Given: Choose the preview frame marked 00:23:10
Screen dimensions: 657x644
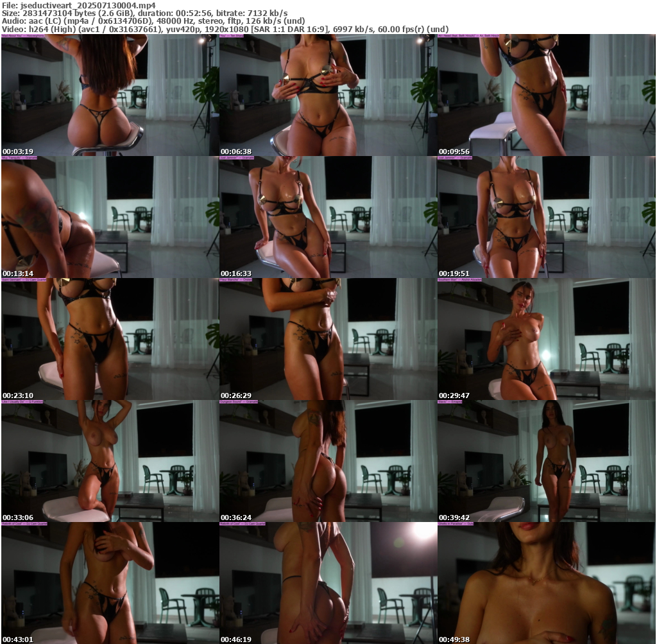Looking at the screenshot, I should tap(110, 339).
